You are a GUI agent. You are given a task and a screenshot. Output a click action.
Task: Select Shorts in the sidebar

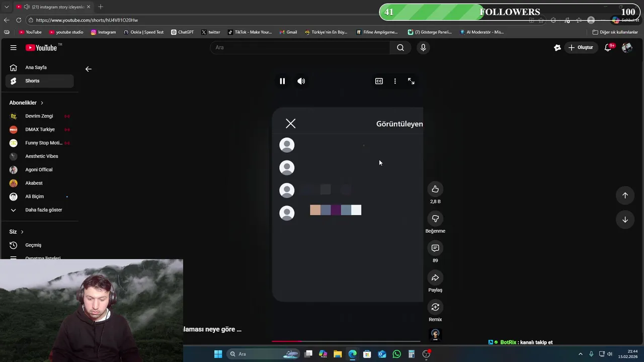coord(39,81)
